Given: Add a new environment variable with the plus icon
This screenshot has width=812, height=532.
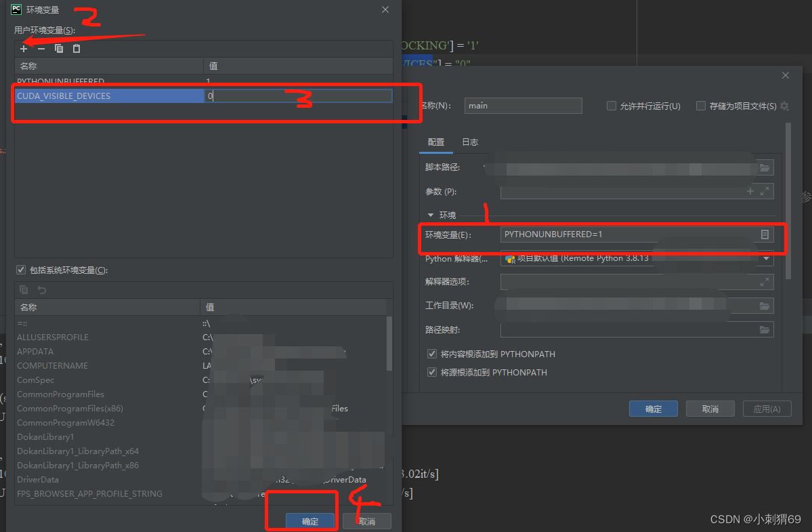Looking at the screenshot, I should pos(23,48).
